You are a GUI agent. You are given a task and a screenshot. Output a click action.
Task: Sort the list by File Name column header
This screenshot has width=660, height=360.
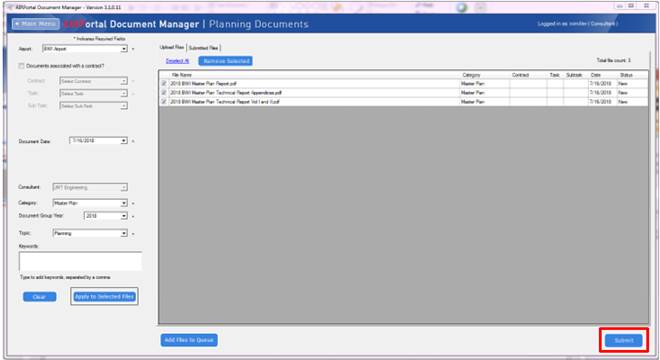tap(181, 75)
